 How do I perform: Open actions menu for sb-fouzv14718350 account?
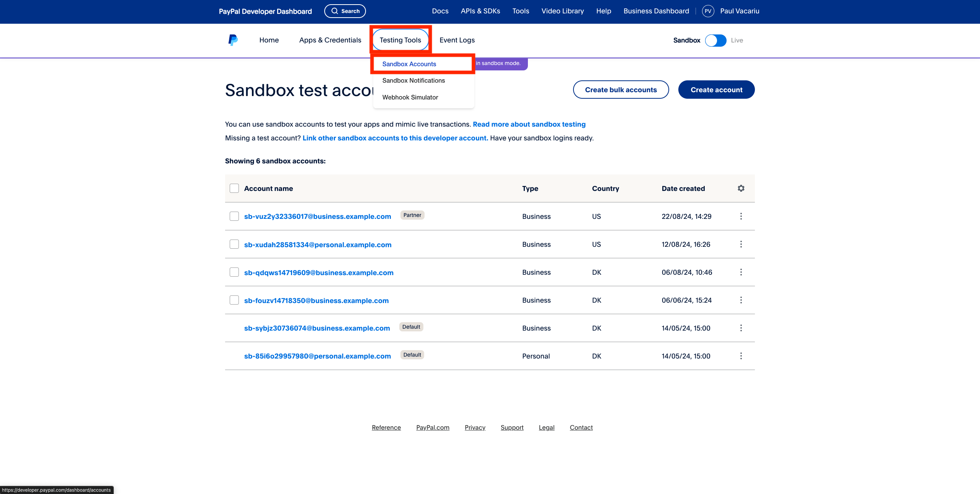(741, 300)
